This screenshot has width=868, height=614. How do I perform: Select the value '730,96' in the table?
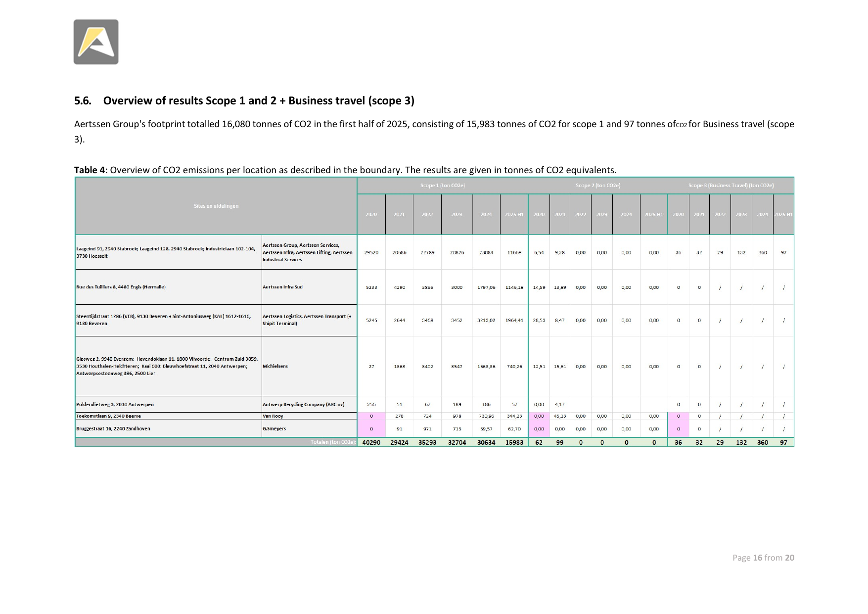[486, 416]
